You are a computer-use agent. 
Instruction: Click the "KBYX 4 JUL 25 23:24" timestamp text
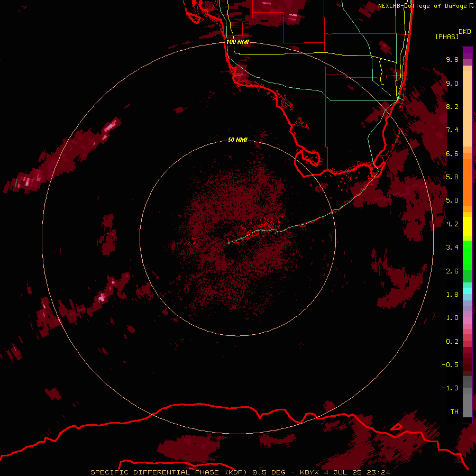click(345, 472)
